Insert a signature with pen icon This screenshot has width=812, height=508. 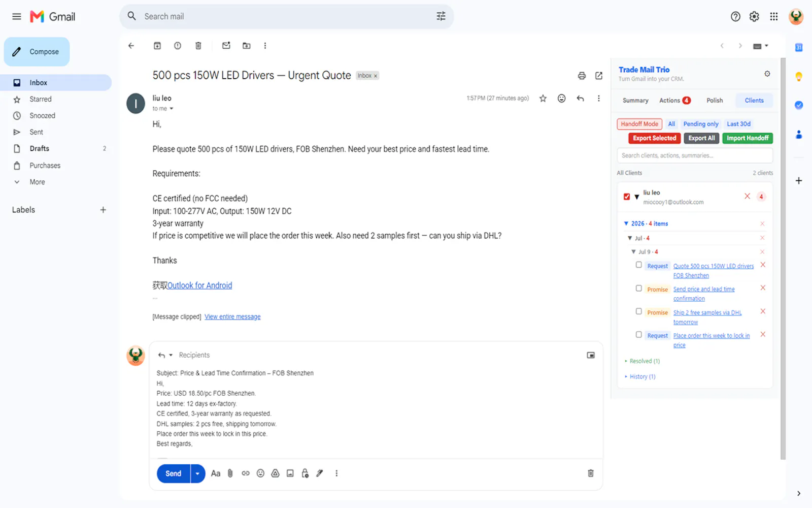tap(320, 473)
